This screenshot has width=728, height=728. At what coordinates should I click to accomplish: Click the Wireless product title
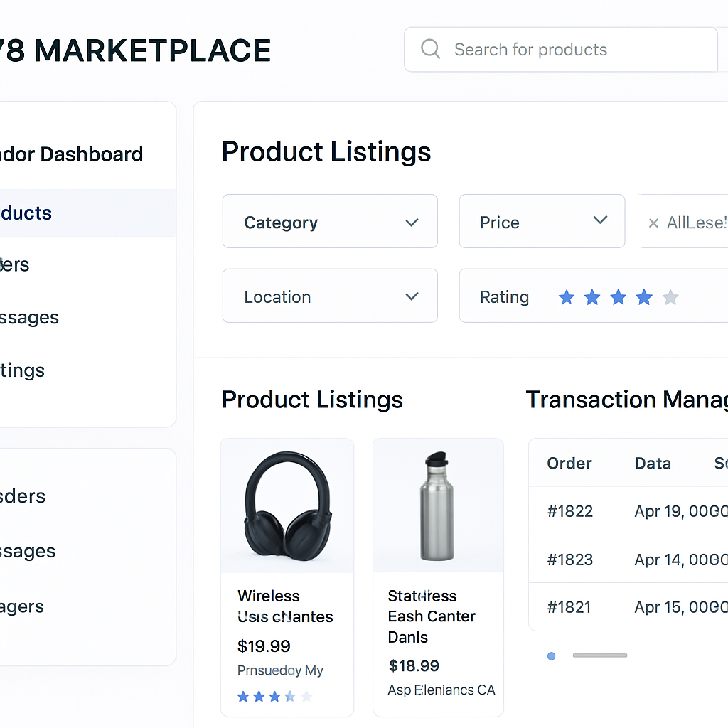(285, 606)
